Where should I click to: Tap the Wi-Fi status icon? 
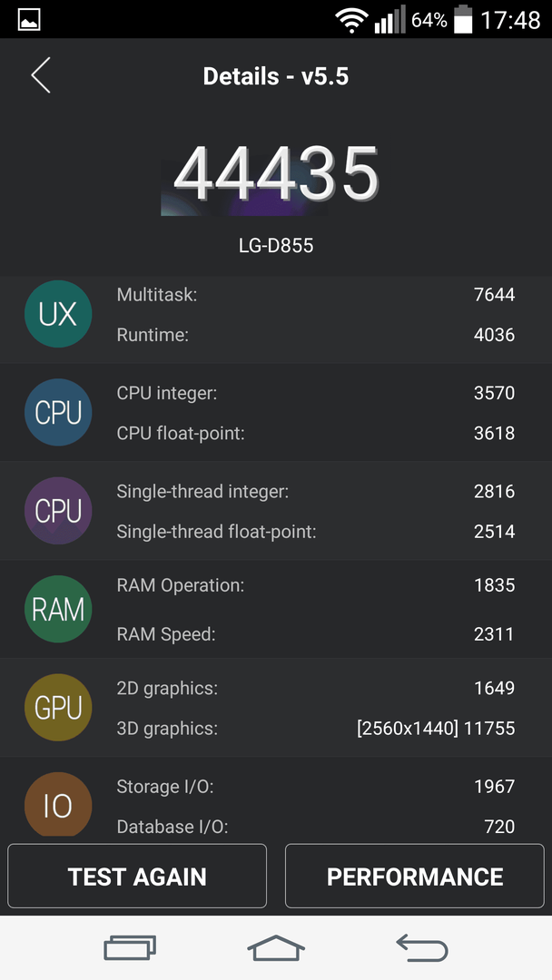click(x=351, y=20)
